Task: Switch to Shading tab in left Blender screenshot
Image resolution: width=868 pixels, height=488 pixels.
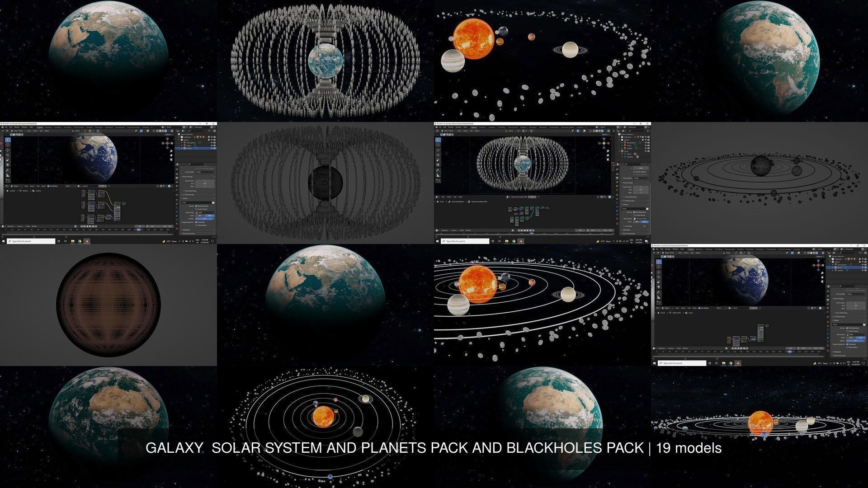Action: (x=90, y=127)
